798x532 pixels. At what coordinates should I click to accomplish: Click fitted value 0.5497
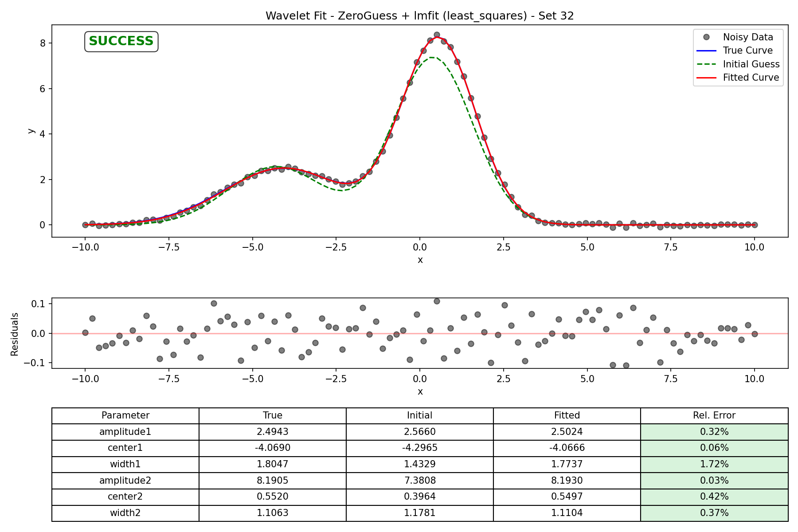pyautogui.click(x=567, y=497)
